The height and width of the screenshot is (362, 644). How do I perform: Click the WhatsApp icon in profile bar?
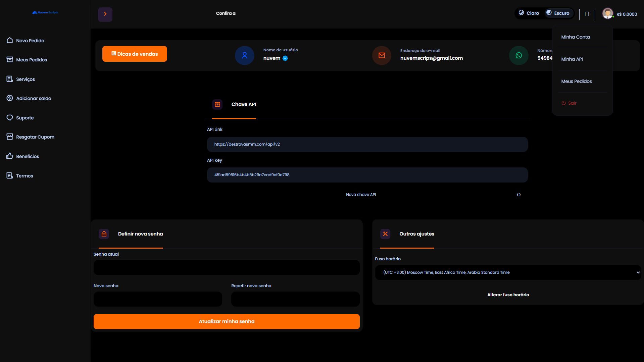pyautogui.click(x=518, y=56)
